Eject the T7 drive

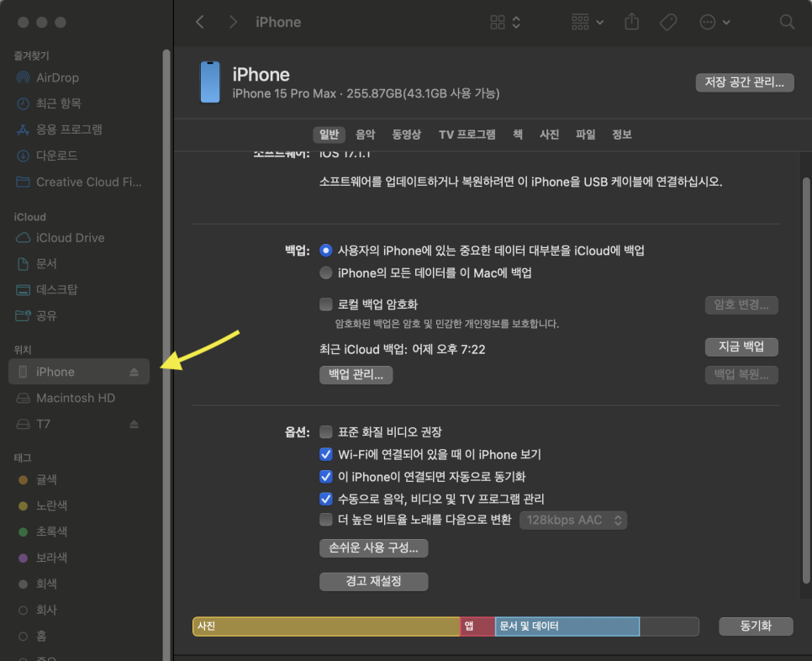coord(134,424)
